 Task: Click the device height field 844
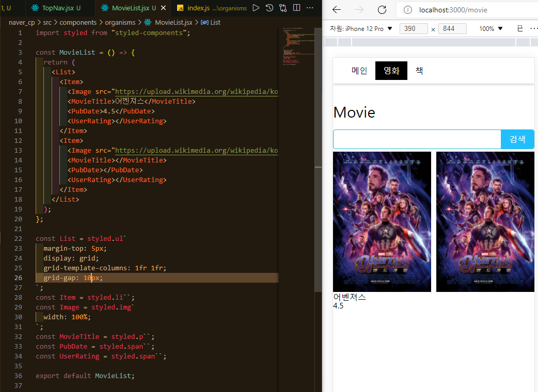tap(453, 29)
